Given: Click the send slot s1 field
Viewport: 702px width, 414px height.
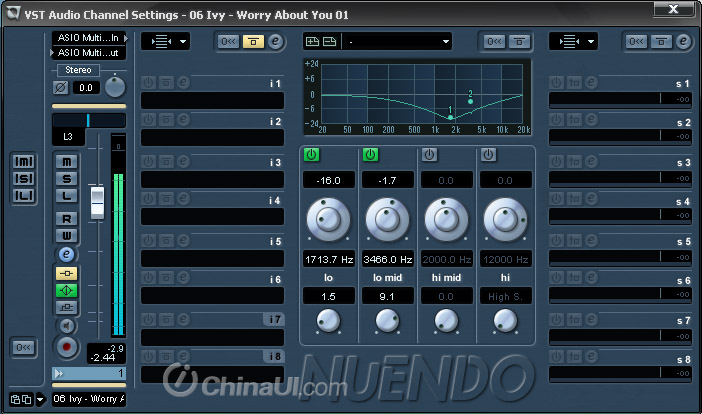Looking at the screenshot, I should click(620, 100).
